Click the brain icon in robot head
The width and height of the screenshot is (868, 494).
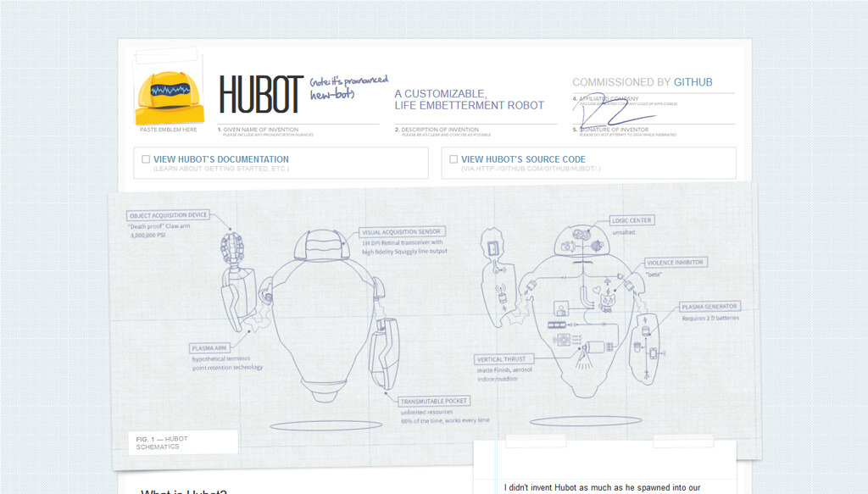click(x=581, y=235)
